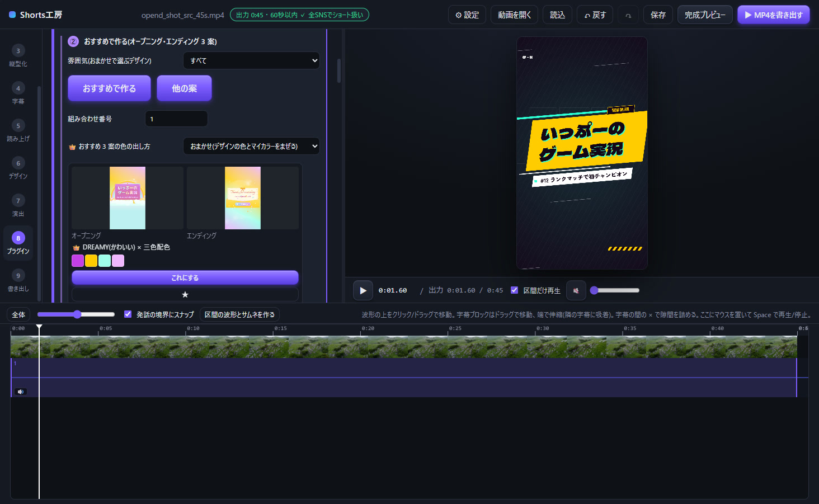The image size is (819, 504).
Task: Click the timeline track speaker icon
Action: 21,392
